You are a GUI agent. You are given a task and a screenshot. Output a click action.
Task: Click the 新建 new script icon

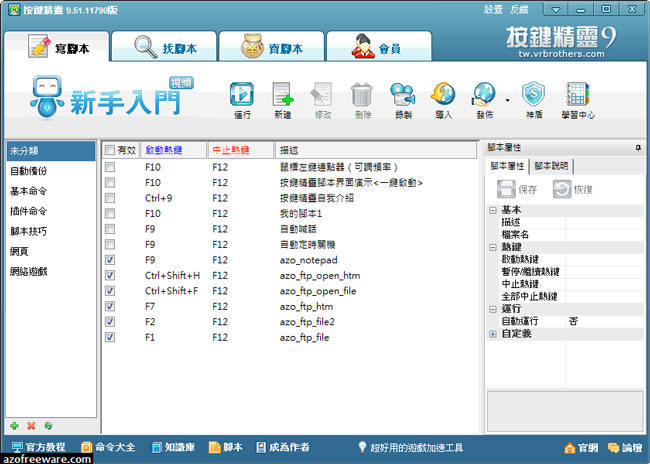[x=283, y=98]
